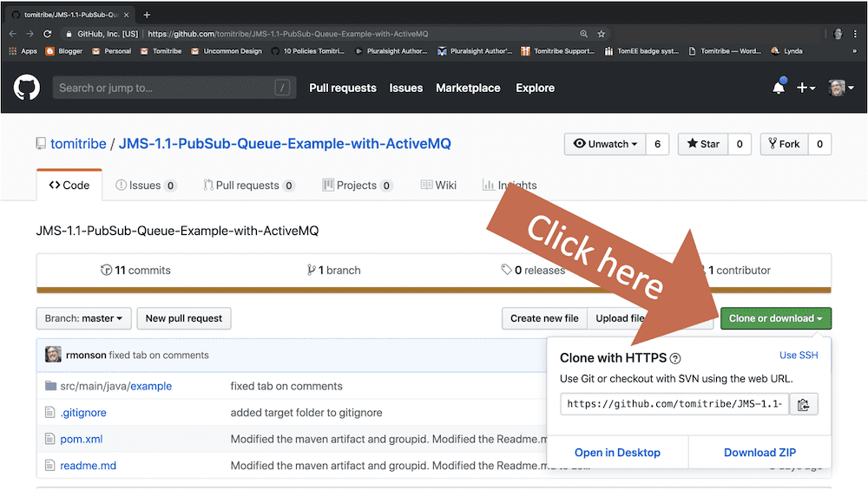Switch to the Issues tab
This screenshot has height=503, width=868.
point(146,186)
